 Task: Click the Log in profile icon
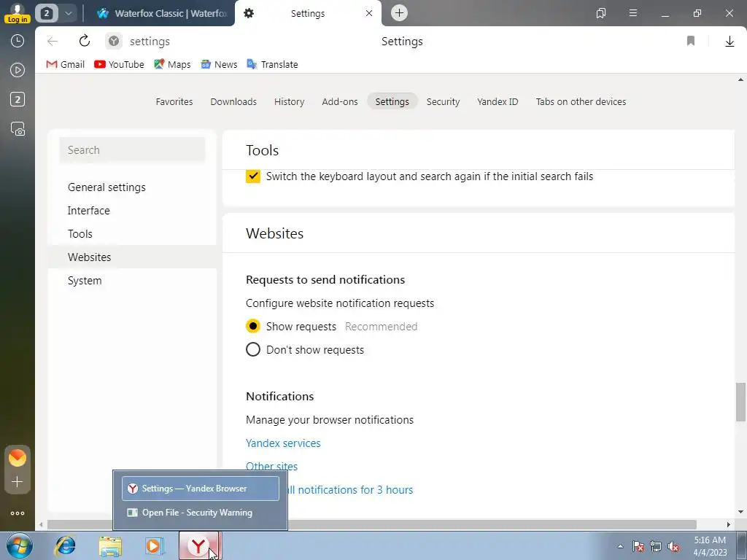pyautogui.click(x=18, y=13)
